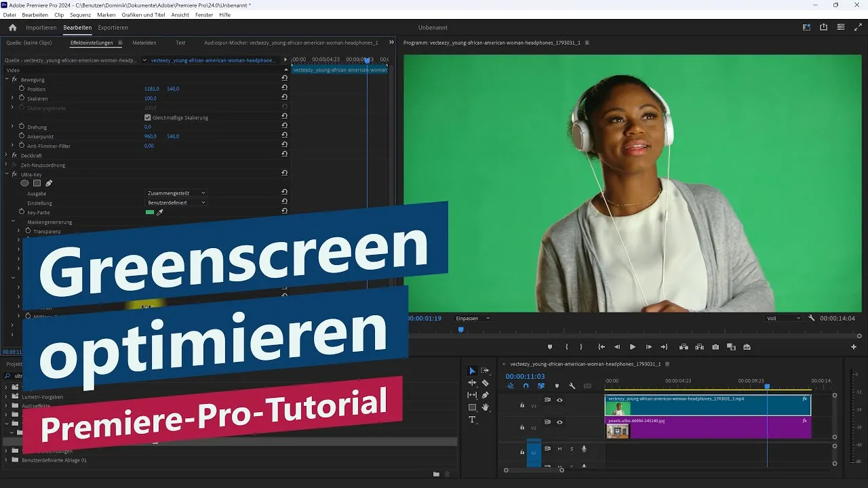Open the Ausgabe dropdown showing Zusammengestellt
The width and height of the screenshot is (868, 488).
pyautogui.click(x=175, y=193)
